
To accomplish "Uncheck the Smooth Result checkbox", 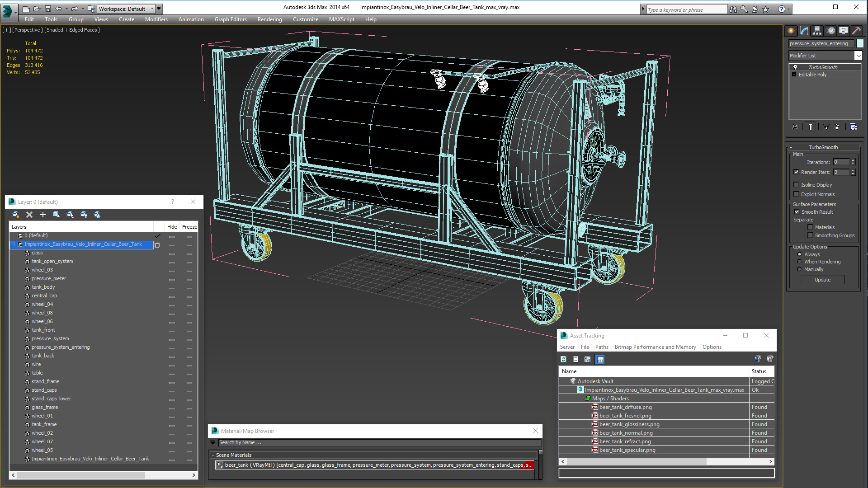I will (797, 212).
